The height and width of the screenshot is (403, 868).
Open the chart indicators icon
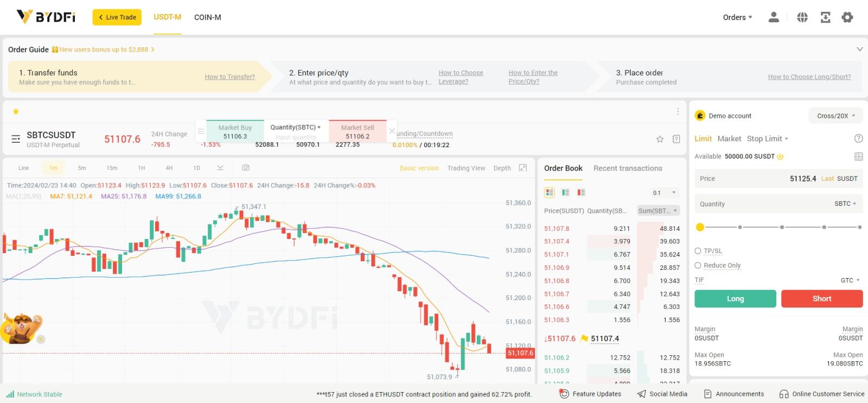tap(220, 168)
